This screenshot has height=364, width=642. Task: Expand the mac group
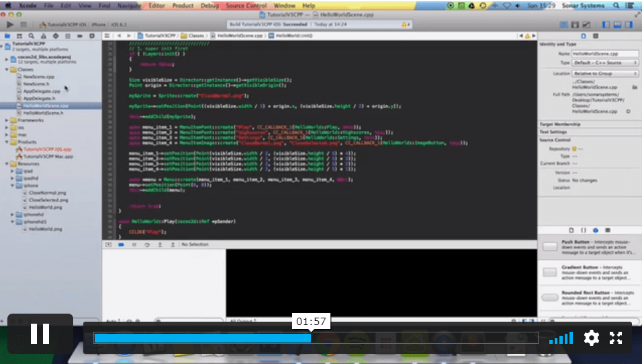[x=7, y=135]
